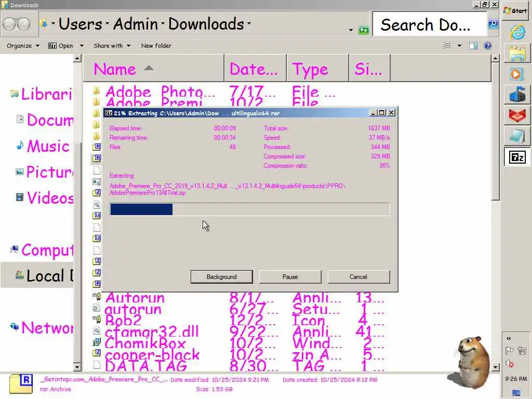Open the address bar history dropdown arrow
The image size is (532, 399).
351,30
